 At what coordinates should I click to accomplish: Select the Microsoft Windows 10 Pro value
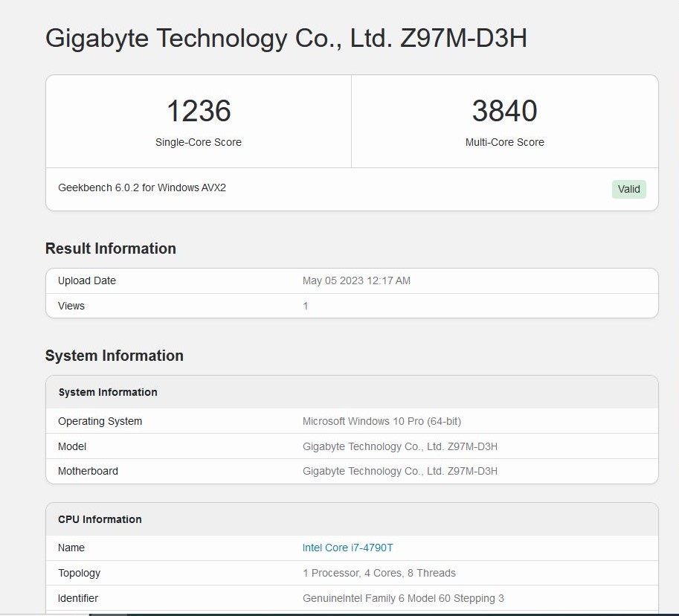(x=382, y=421)
